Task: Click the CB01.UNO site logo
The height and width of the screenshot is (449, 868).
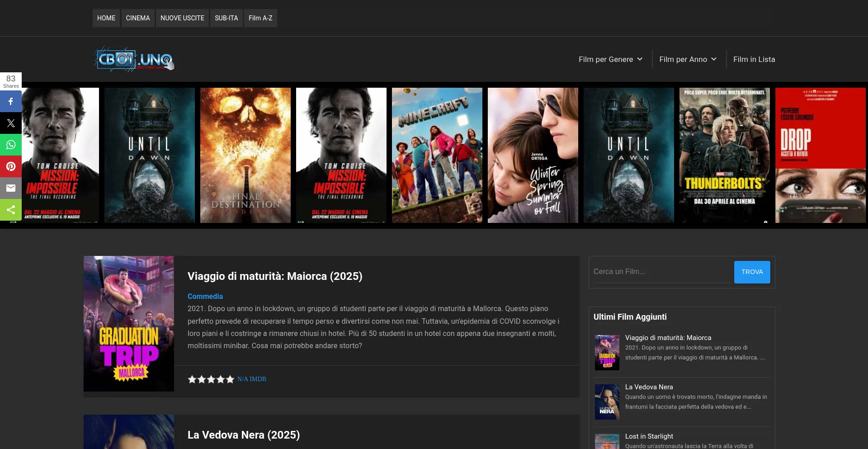Action: (134, 59)
